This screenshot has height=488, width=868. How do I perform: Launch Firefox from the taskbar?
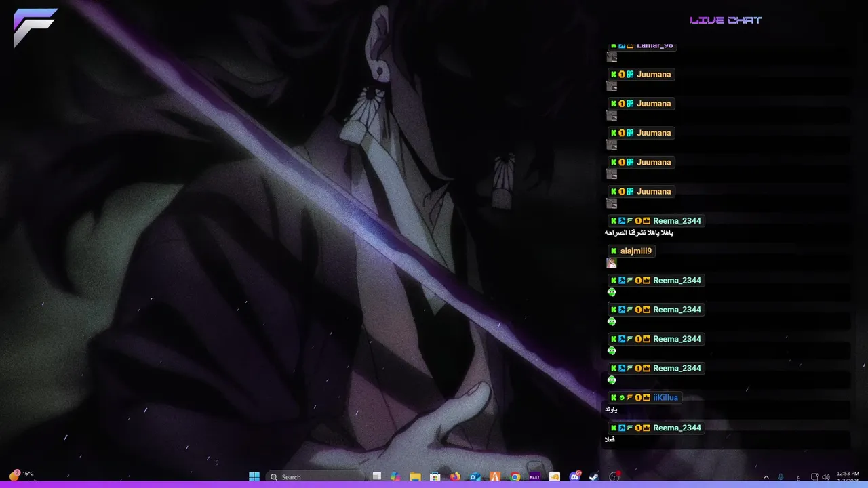pos(455,476)
